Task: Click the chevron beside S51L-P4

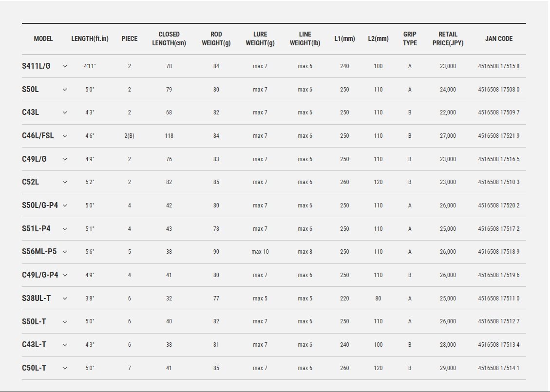Action: 65,229
